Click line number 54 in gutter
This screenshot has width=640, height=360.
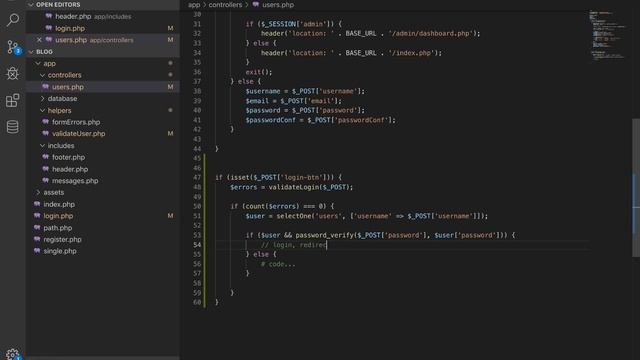(x=197, y=245)
